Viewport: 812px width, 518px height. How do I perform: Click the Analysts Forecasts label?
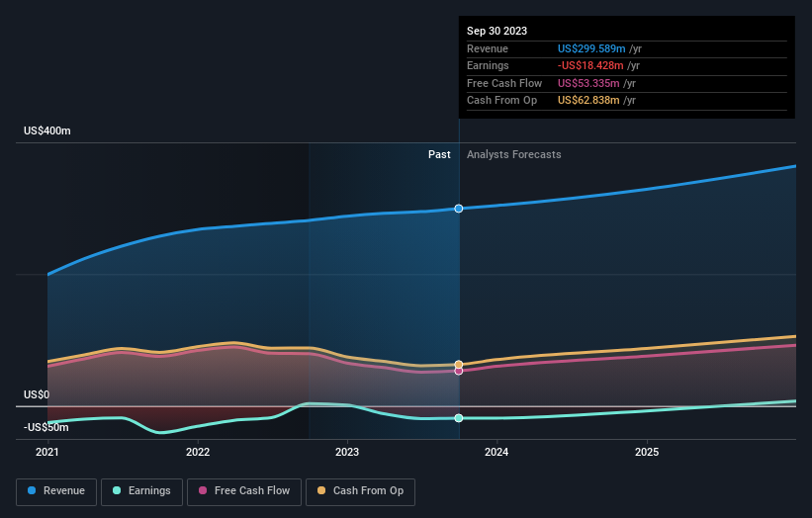(513, 155)
